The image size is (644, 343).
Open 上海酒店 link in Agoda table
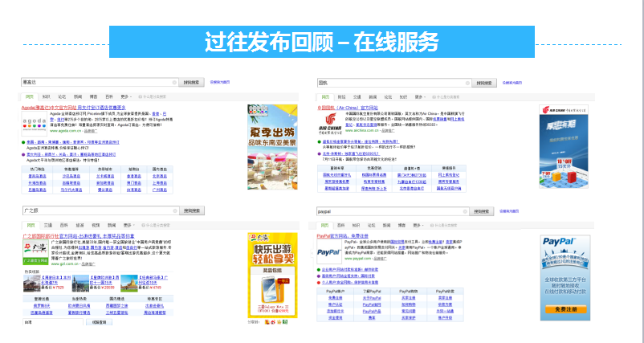(159, 183)
